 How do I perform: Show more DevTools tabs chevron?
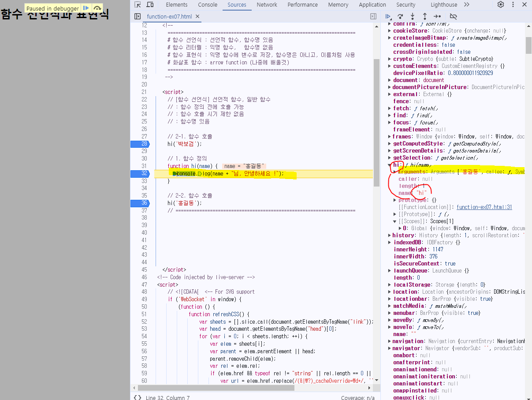tap(466, 4)
